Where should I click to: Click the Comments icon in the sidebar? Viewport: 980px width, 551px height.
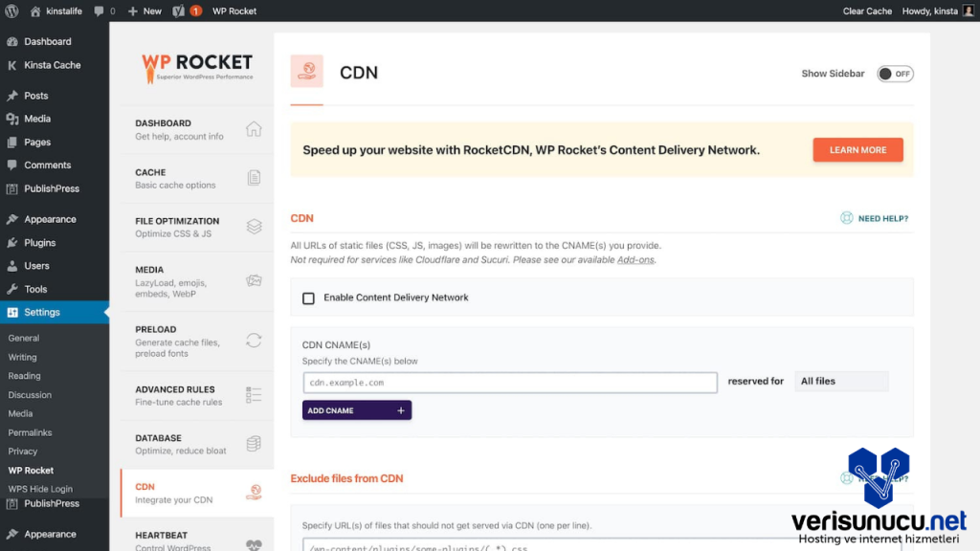11,165
